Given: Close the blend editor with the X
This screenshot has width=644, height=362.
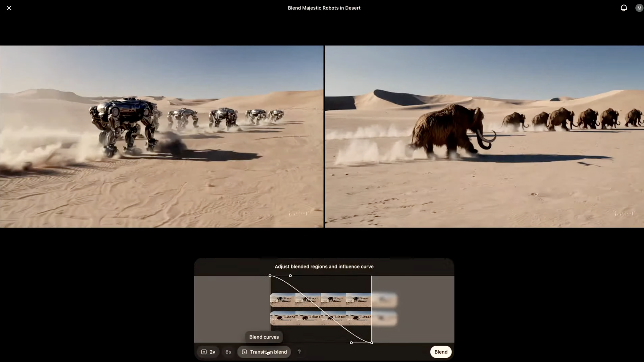Looking at the screenshot, I should coord(9,8).
